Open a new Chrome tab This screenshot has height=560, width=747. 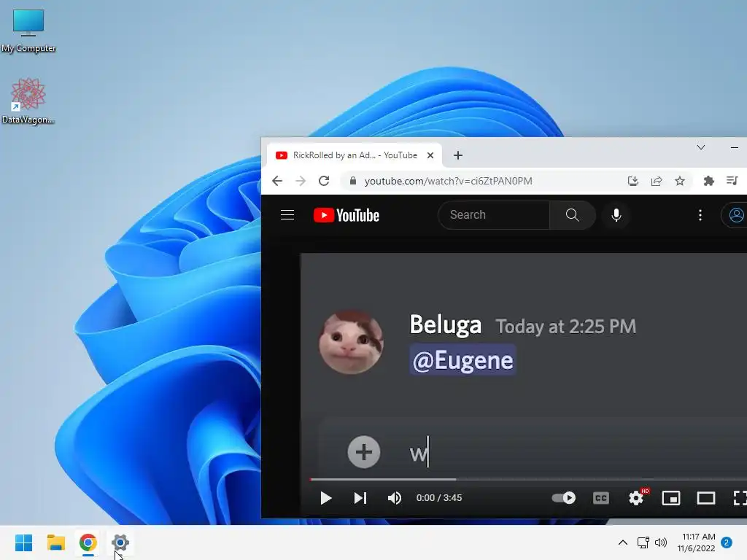[x=458, y=155]
